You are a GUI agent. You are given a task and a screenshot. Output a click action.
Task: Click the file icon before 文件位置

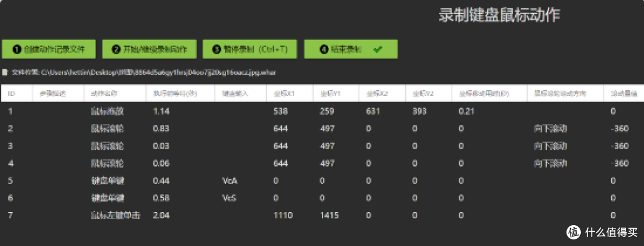[5, 72]
